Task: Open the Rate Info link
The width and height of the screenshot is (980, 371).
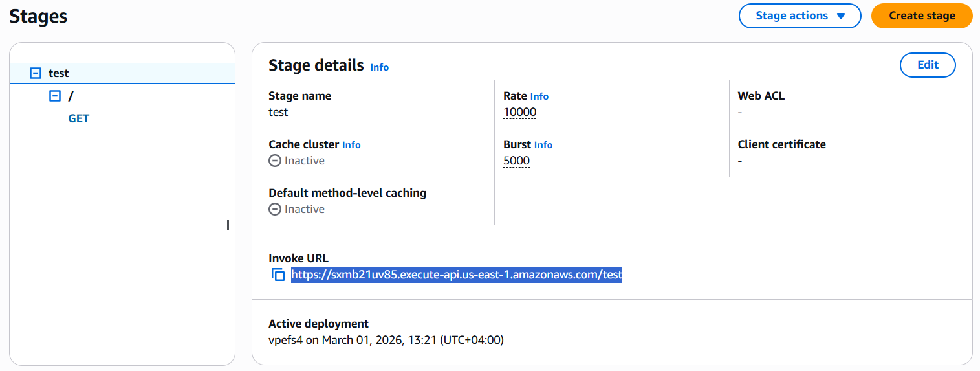Action: (539, 96)
